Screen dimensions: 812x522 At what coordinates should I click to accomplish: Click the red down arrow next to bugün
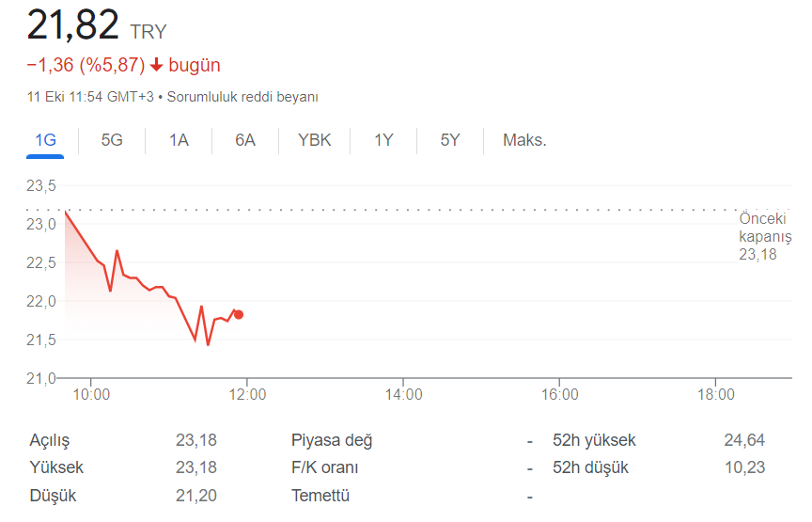(156, 65)
